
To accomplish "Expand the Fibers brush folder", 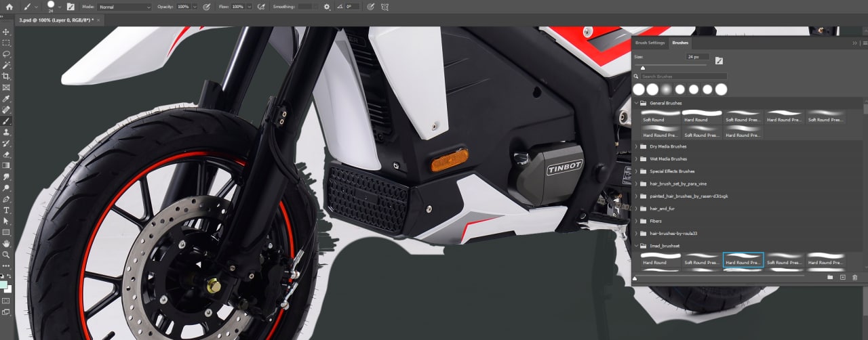I will pos(636,221).
